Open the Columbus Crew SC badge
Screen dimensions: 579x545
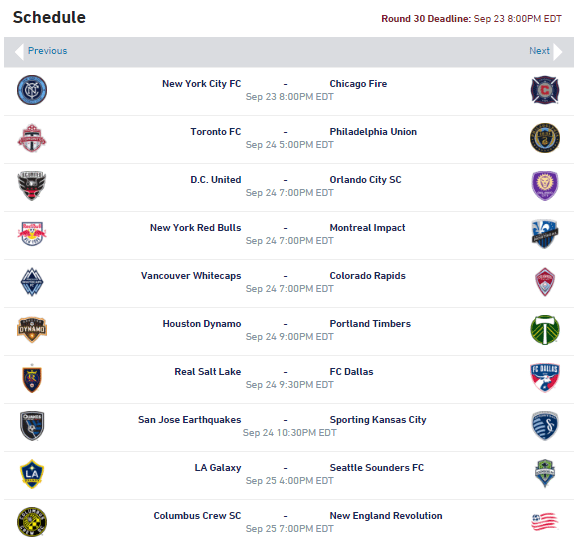(32, 522)
